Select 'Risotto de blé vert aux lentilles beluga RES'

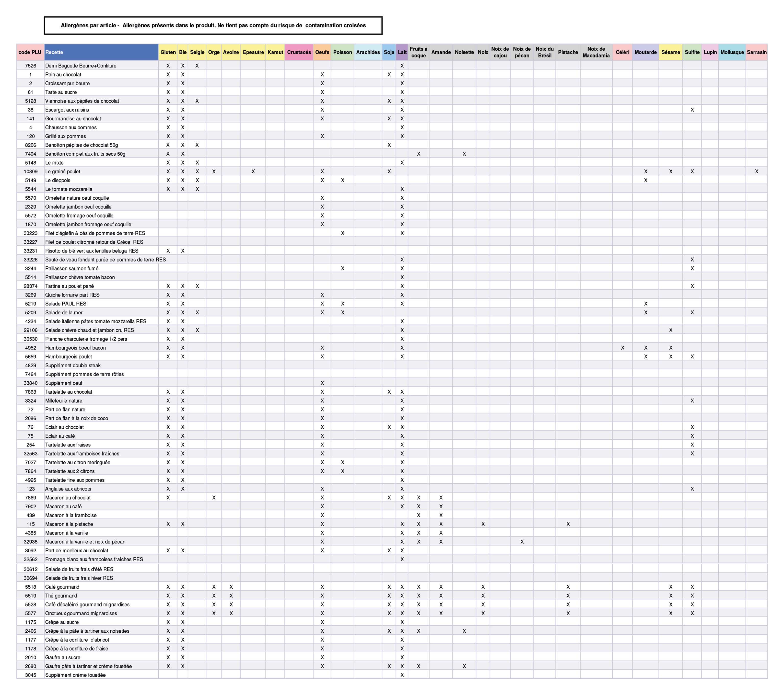92,251
